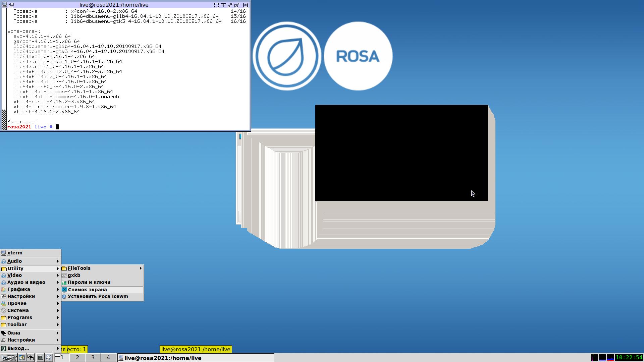This screenshot has width=644, height=362.
Task: Select Снимок экрана menu entry
Action: pos(87,290)
